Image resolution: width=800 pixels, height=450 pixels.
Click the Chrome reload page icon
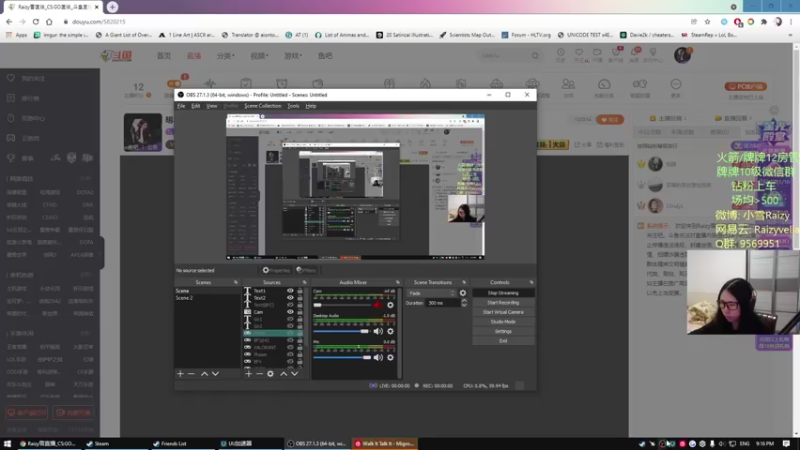click(x=36, y=21)
